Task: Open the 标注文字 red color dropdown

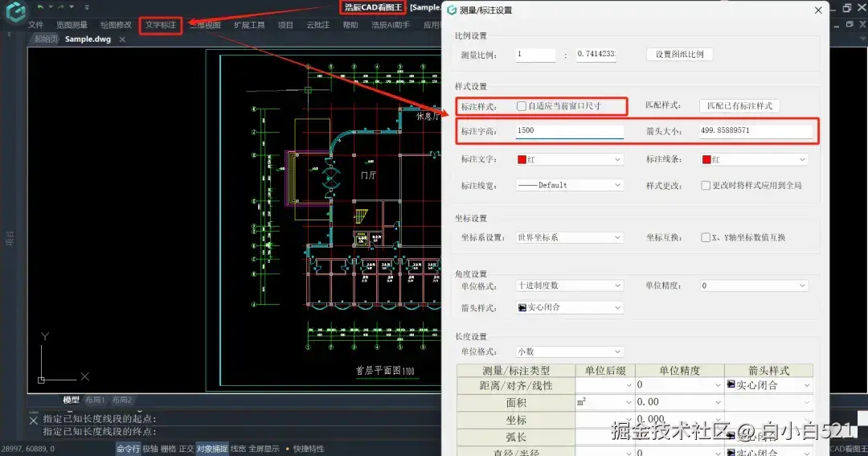Action: point(570,159)
